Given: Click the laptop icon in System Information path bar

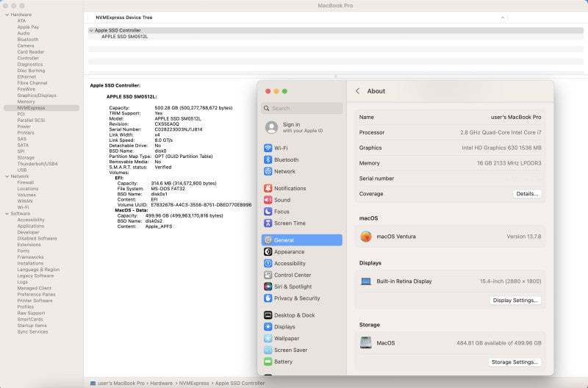Looking at the screenshot, I should pos(93,383).
